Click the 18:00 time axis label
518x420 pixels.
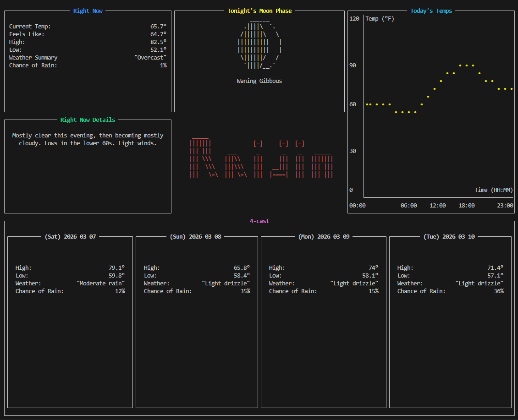pos(466,206)
